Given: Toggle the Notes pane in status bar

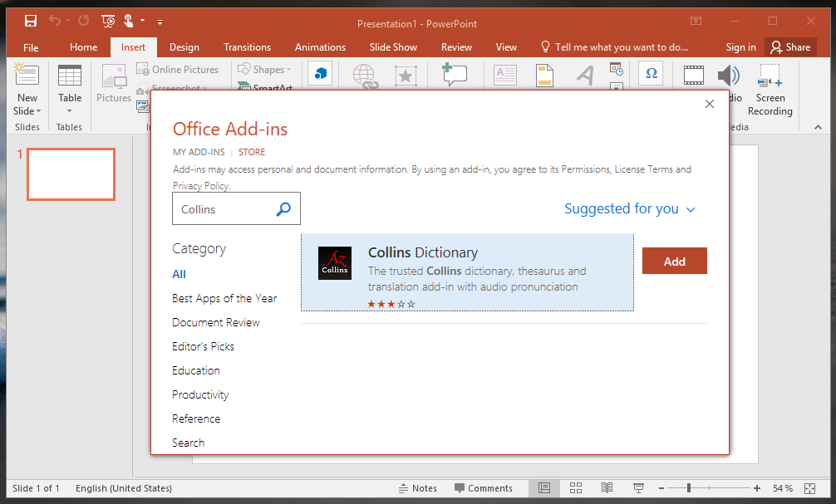Looking at the screenshot, I should pos(417,488).
